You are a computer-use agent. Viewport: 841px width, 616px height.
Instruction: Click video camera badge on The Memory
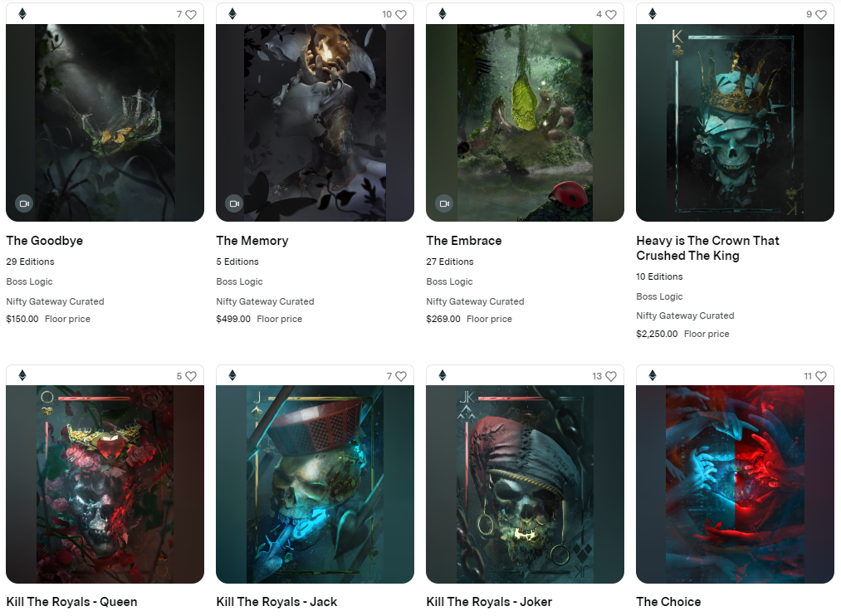pos(234,203)
